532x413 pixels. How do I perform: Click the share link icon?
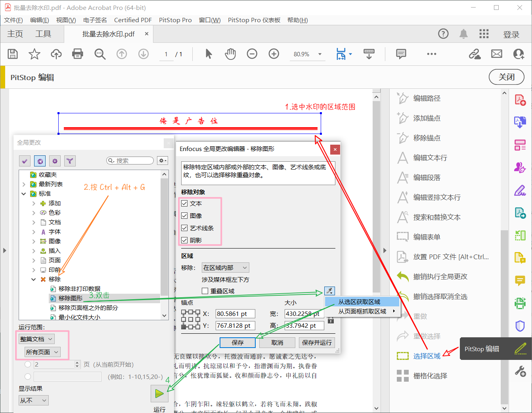(x=475, y=54)
